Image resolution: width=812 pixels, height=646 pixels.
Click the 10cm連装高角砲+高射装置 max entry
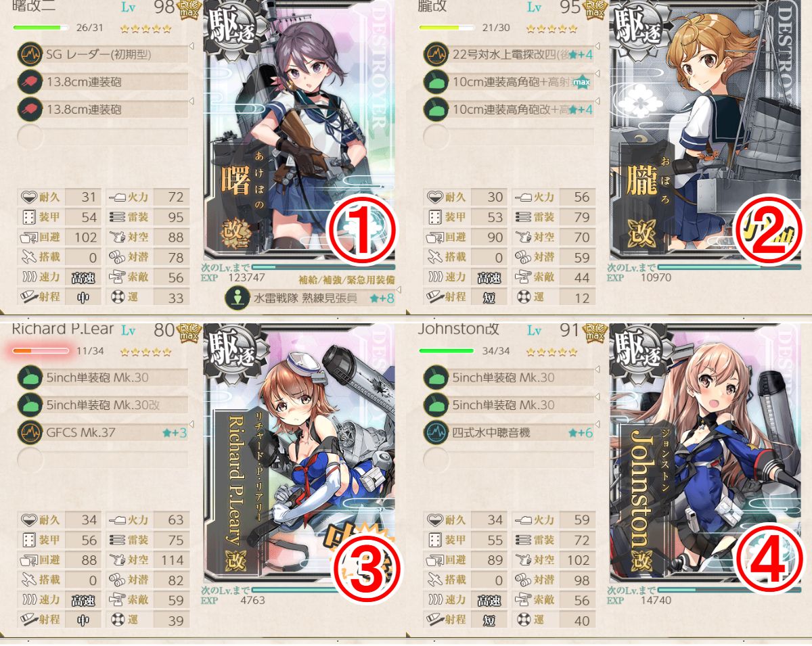pyautogui.click(x=509, y=82)
